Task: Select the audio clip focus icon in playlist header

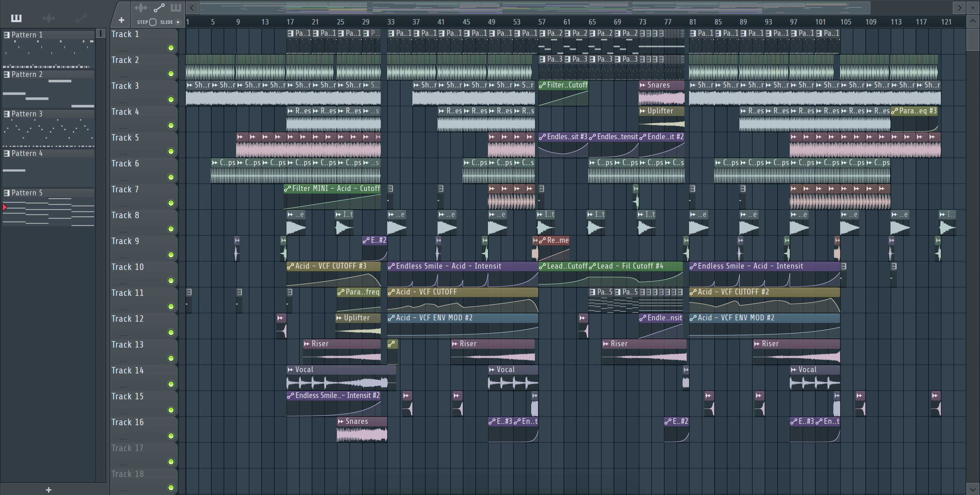Action: pos(141,7)
